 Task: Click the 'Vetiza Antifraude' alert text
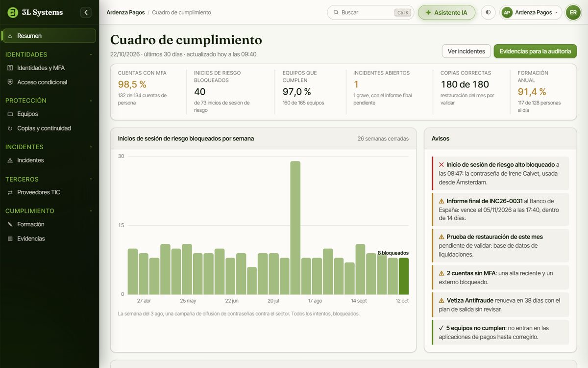(x=470, y=300)
